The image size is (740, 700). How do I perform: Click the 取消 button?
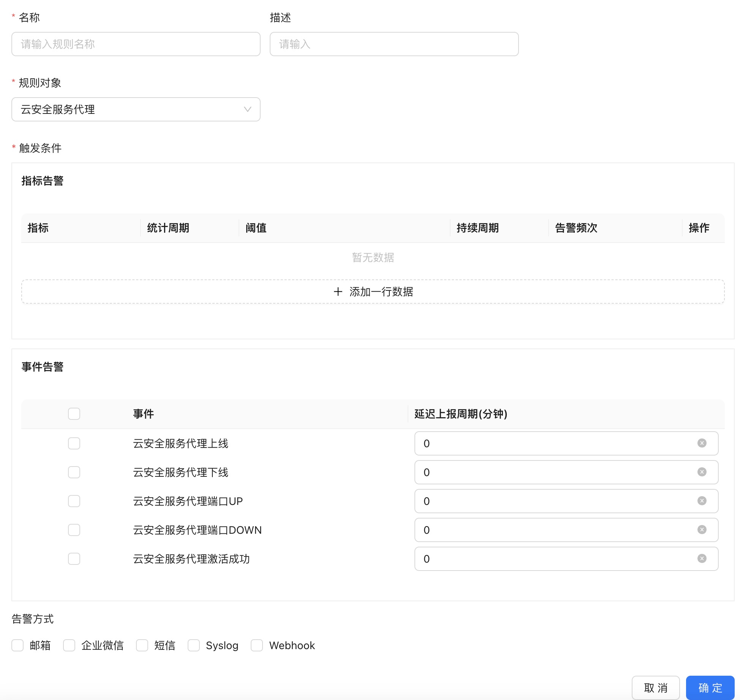(656, 687)
